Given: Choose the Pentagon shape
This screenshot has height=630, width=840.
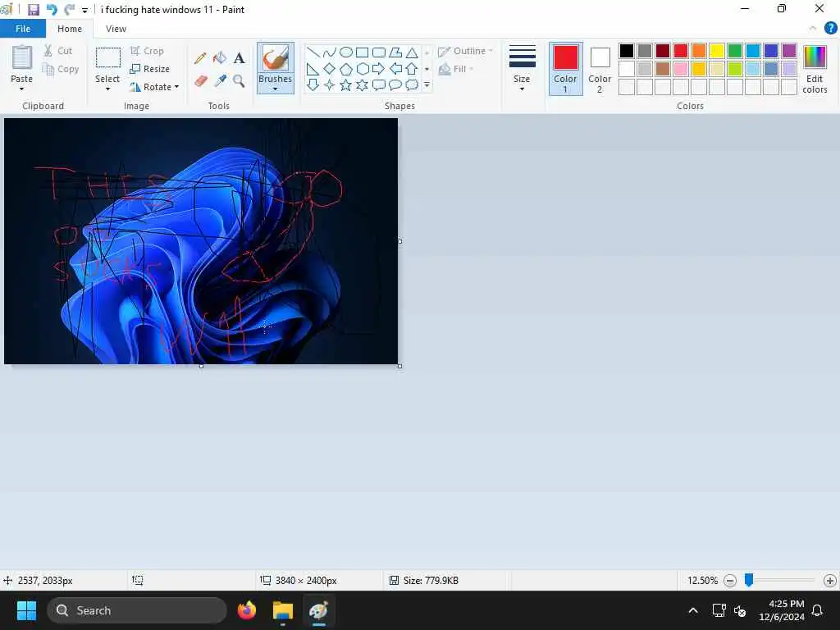Looking at the screenshot, I should click(346, 69).
